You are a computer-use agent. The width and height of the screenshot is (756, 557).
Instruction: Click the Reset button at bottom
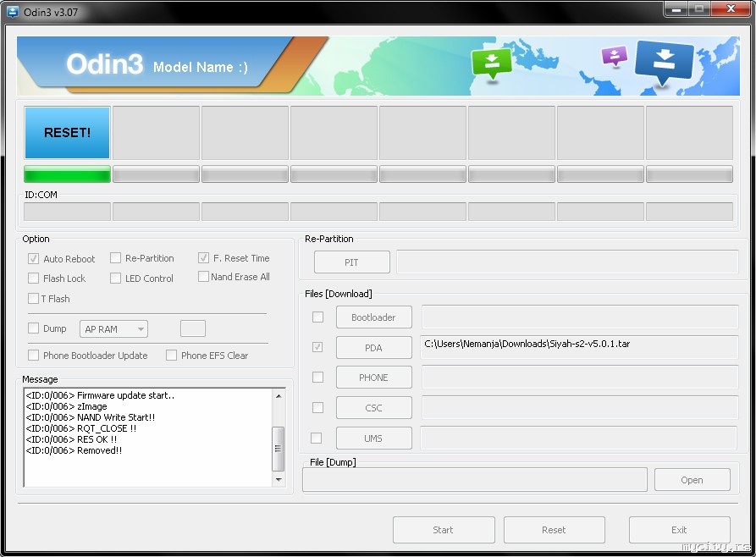[554, 530]
